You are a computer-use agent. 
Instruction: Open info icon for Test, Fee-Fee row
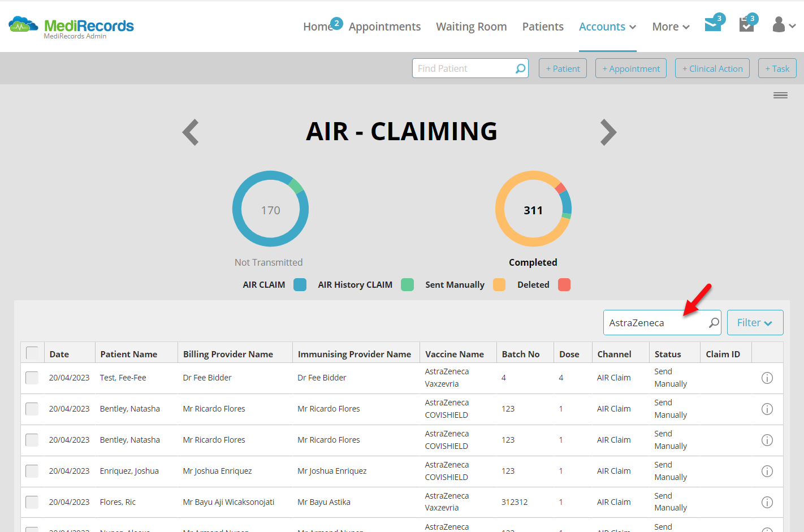767,378
